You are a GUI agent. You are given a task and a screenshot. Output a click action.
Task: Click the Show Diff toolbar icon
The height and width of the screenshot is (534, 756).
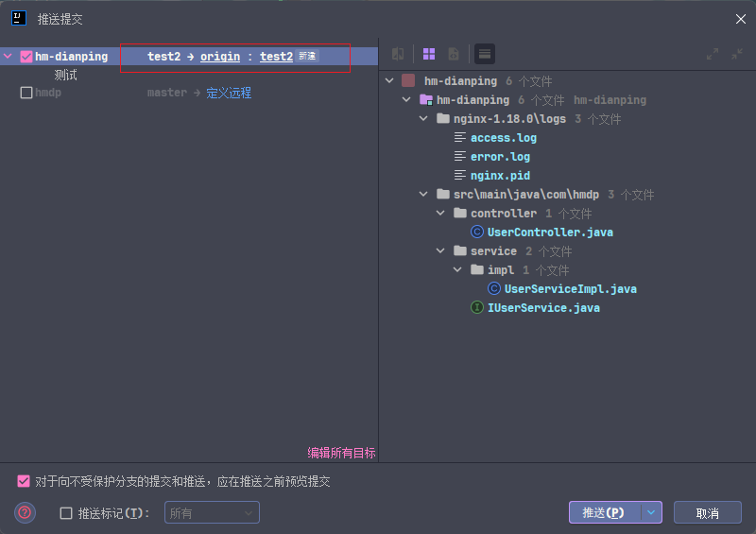tap(398, 55)
